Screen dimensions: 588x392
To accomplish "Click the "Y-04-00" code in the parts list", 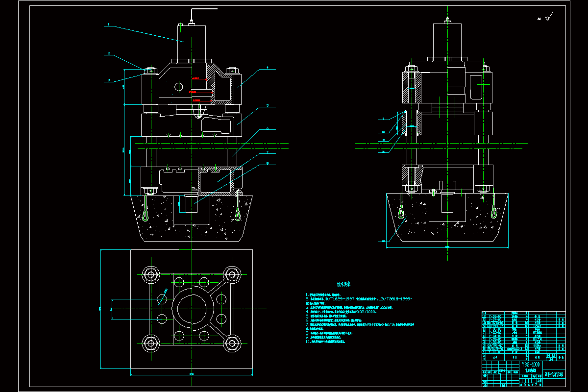I will point(495,336).
